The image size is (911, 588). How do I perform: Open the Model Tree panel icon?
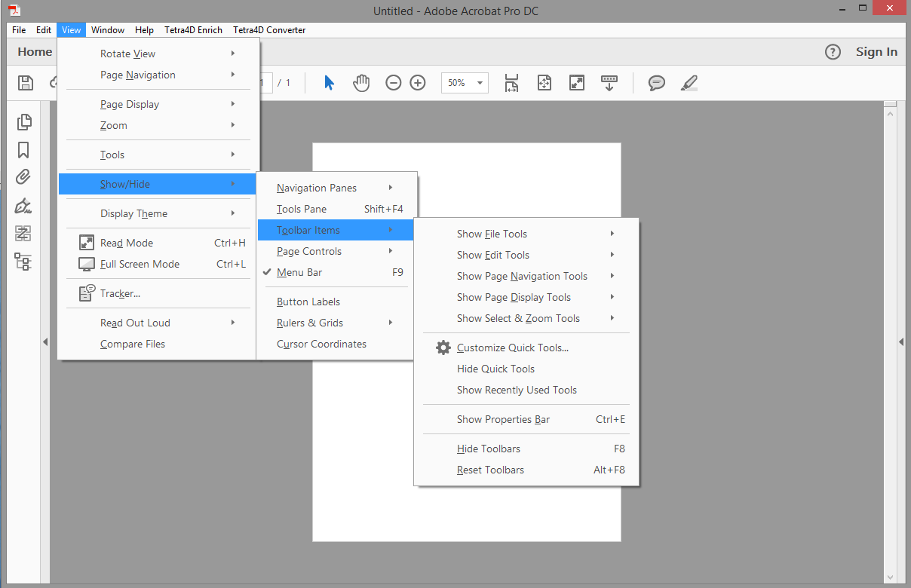(x=23, y=262)
